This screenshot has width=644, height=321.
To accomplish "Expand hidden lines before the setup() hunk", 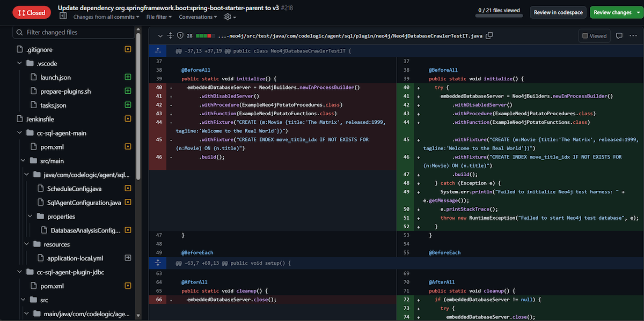I will click(x=158, y=263).
